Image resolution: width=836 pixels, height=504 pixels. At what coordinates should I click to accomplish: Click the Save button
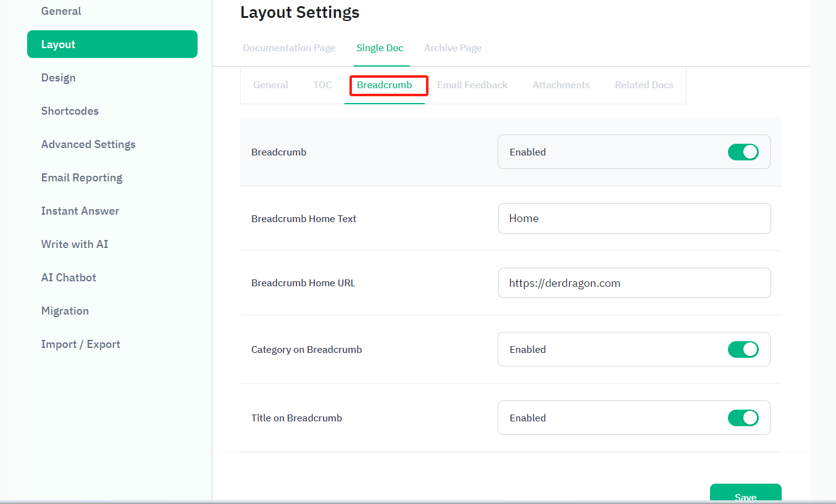745,494
